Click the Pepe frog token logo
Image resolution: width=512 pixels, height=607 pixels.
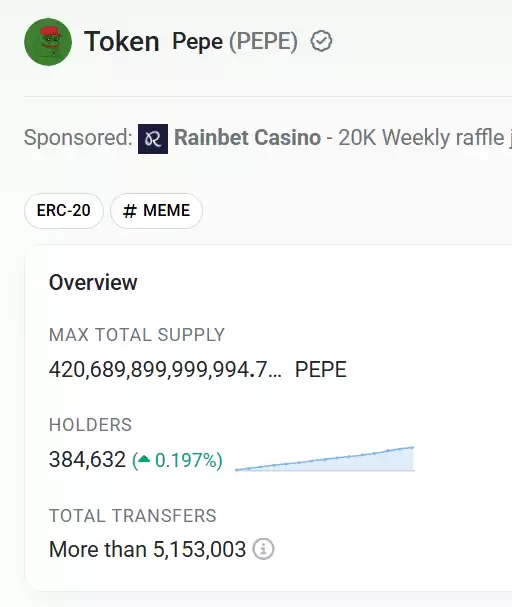point(48,42)
